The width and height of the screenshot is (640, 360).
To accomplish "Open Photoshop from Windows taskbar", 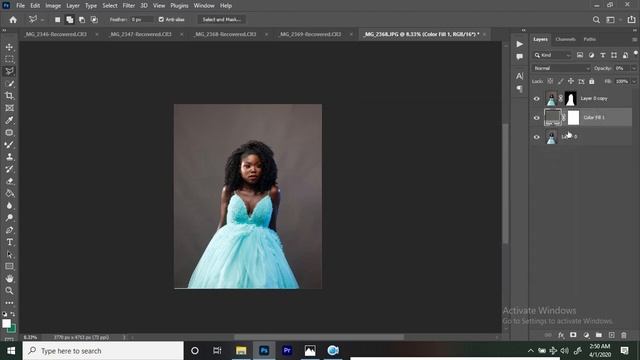I will coord(264,351).
